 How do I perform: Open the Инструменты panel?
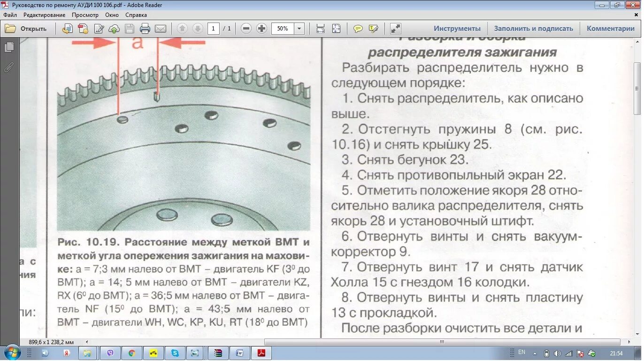[457, 29]
